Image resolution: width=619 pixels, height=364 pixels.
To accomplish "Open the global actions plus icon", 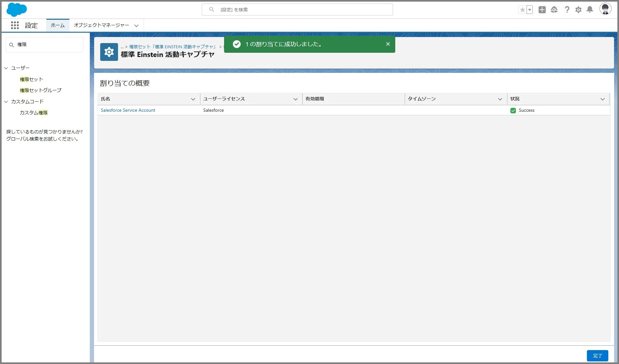I will pyautogui.click(x=542, y=10).
